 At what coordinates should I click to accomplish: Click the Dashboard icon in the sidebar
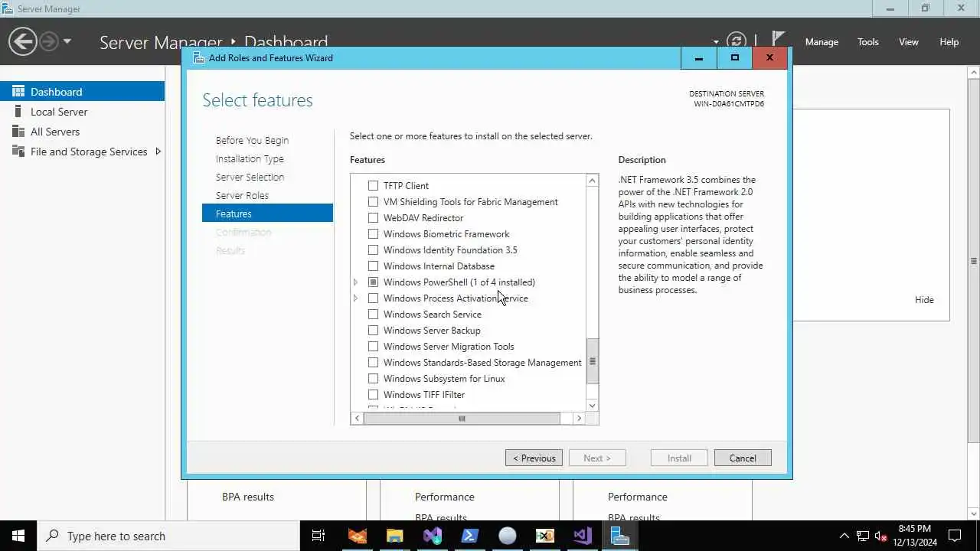coord(18,91)
